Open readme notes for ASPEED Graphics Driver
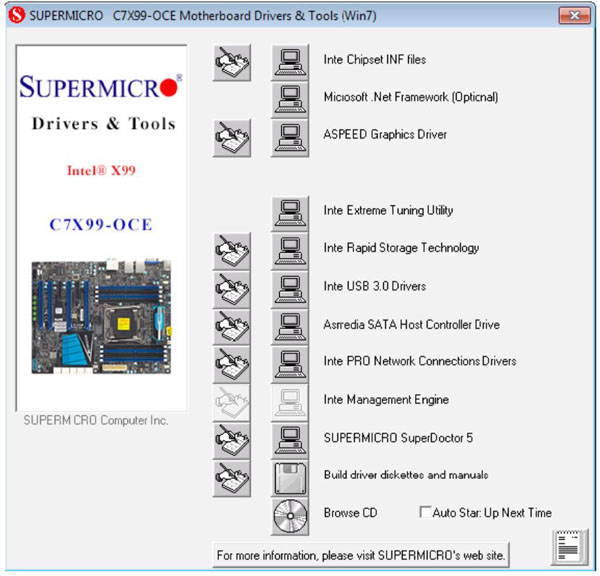 tap(232, 138)
